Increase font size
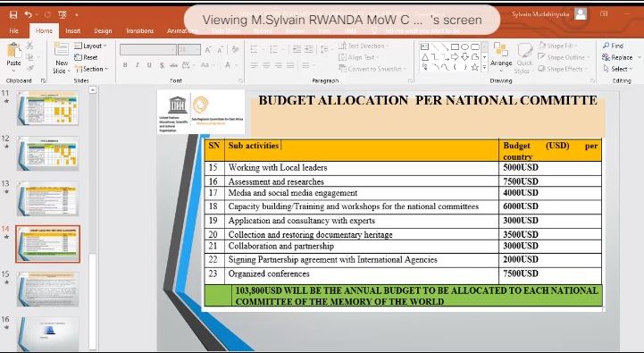The height and width of the screenshot is (353, 644). [x=208, y=50]
